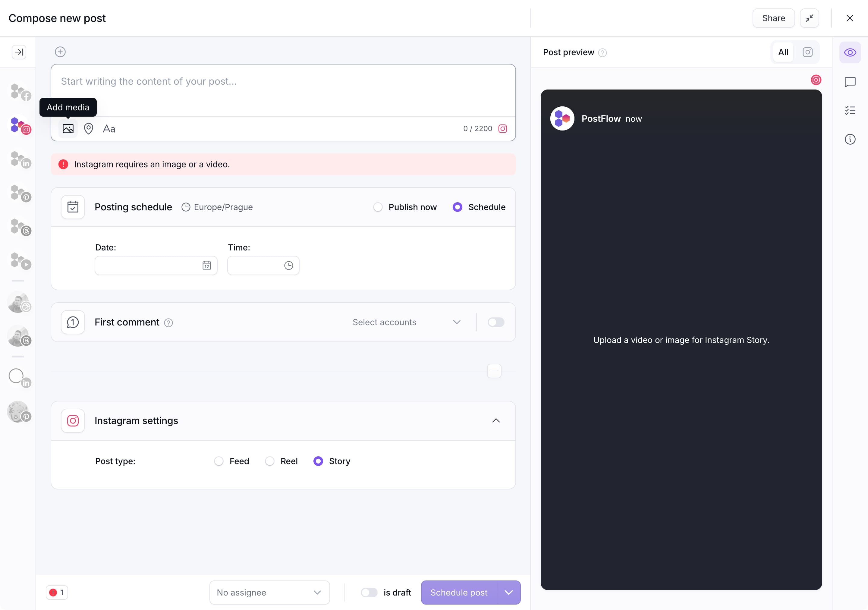868x610 pixels.
Task: Click the info circle icon
Action: click(850, 140)
